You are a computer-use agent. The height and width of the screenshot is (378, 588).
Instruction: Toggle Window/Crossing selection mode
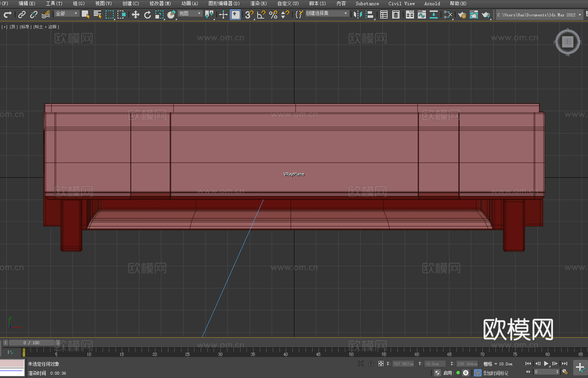(122, 14)
